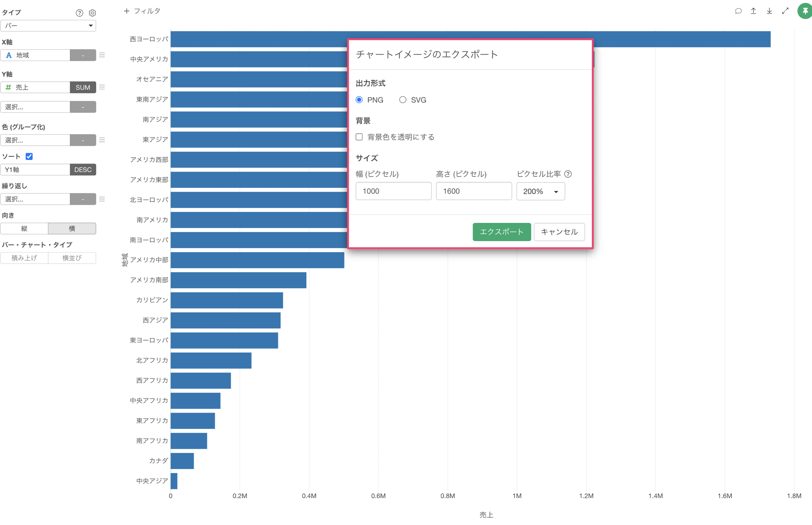Screen dimensions: 812x525
Task: Click pixel ratio help icon
Action: [x=568, y=174]
